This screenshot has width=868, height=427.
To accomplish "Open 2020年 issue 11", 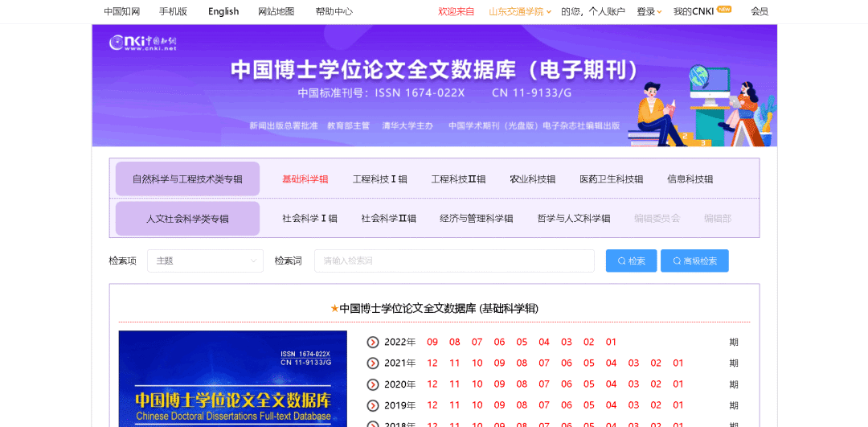I will [x=454, y=384].
